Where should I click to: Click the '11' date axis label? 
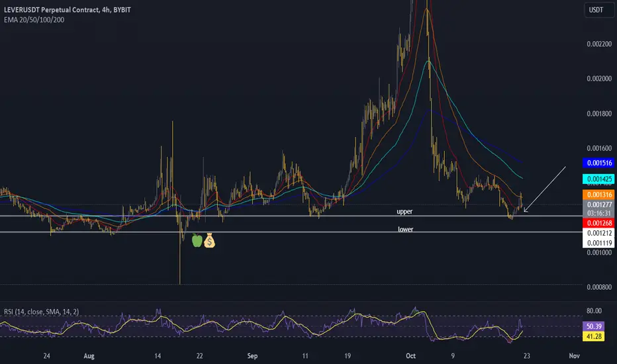pos(305,356)
